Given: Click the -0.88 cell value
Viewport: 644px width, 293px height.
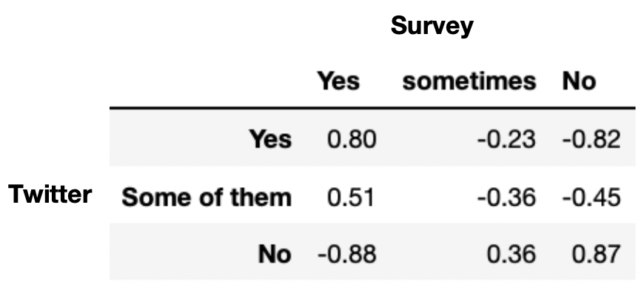Looking at the screenshot, I should pos(346,254).
